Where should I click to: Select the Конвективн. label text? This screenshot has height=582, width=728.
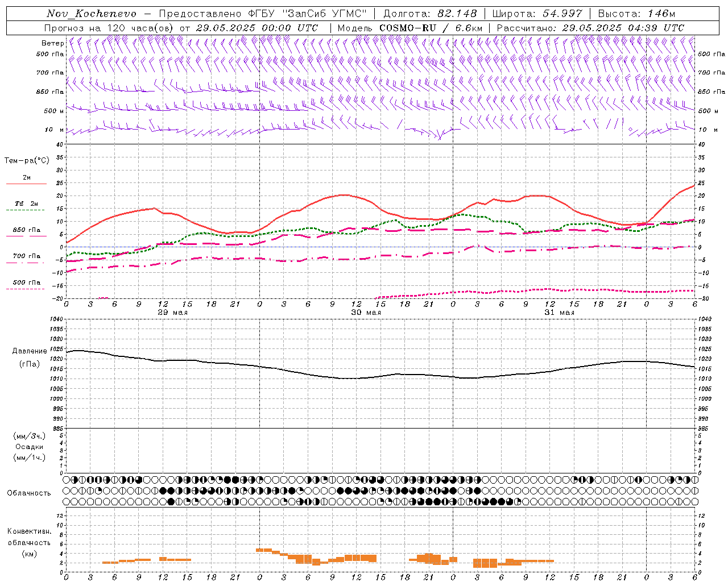(30, 531)
